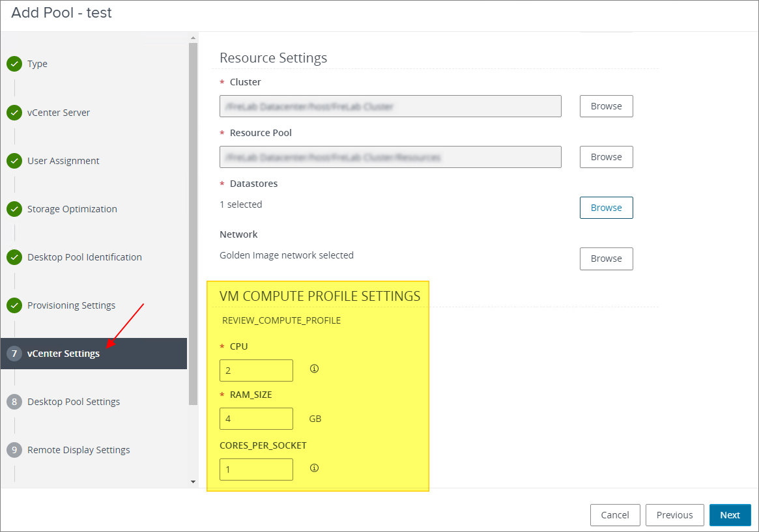The height and width of the screenshot is (532, 759).
Task: Cancel the Add Pool wizard
Action: pyautogui.click(x=614, y=515)
